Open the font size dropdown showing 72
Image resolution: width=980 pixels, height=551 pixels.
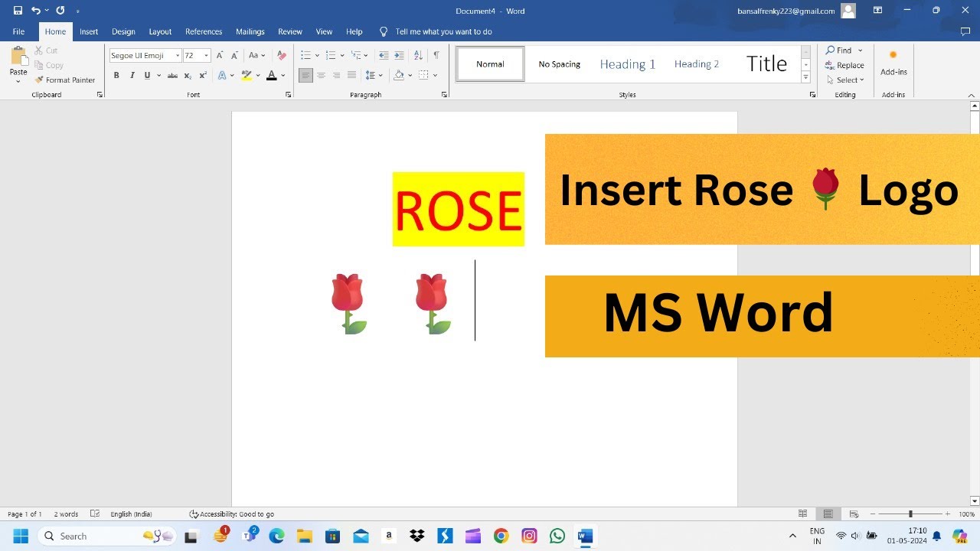tap(206, 55)
